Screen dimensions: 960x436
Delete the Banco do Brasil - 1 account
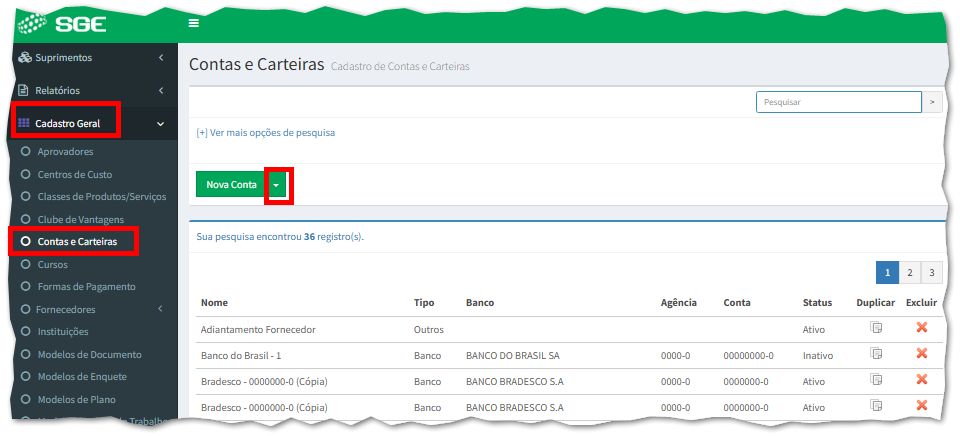click(x=921, y=353)
